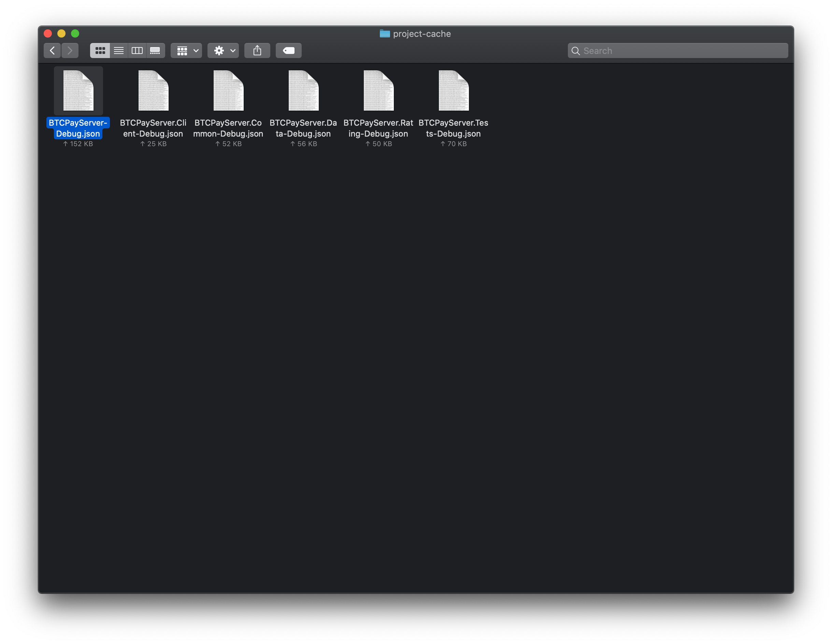Toggle forward navigation arrow

(70, 50)
